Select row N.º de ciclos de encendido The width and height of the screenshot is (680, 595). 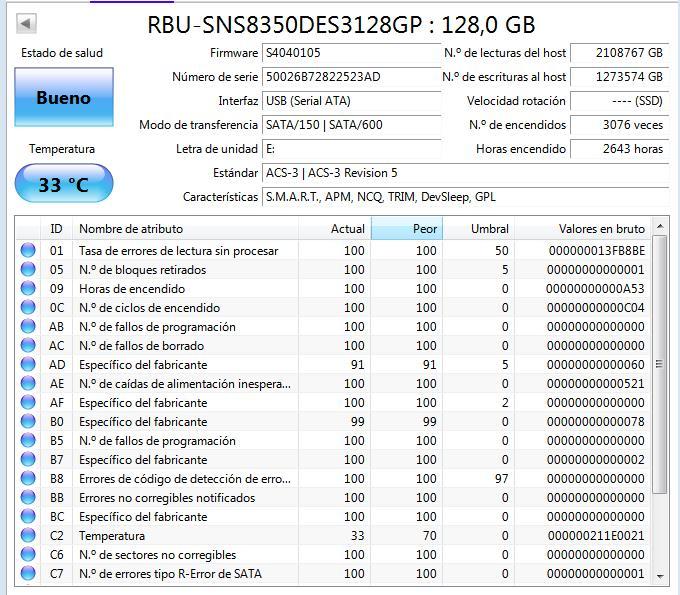coord(333,307)
